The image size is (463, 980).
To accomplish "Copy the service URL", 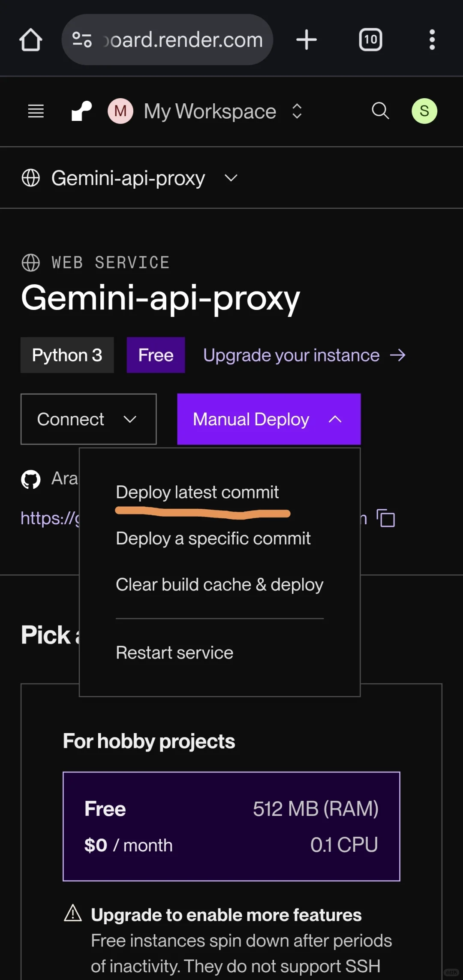I will tap(386, 518).
